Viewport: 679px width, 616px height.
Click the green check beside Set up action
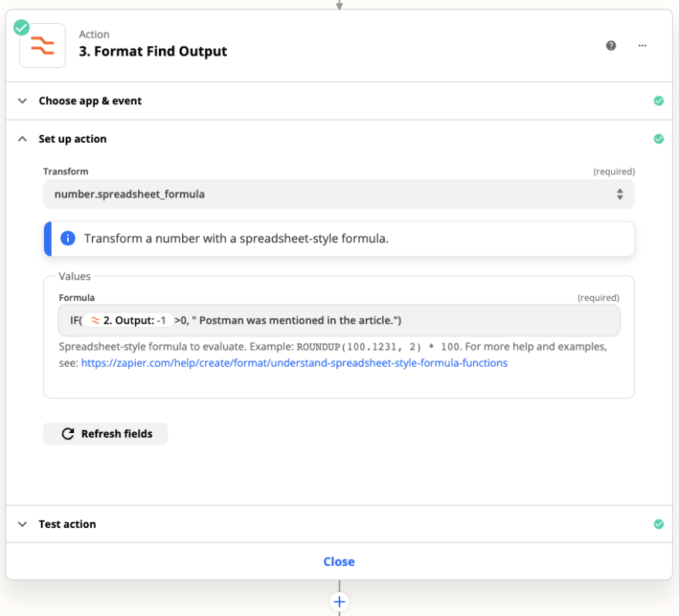pos(659,139)
